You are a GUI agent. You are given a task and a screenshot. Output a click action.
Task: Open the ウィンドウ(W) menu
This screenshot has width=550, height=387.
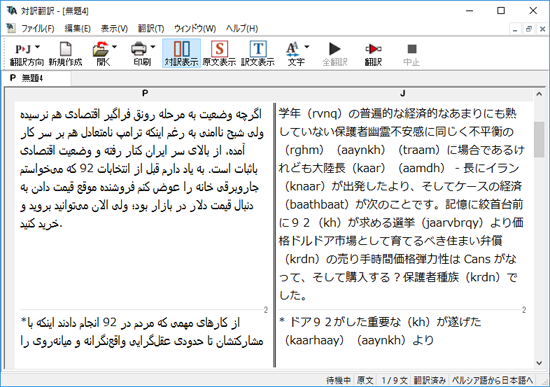(x=195, y=28)
